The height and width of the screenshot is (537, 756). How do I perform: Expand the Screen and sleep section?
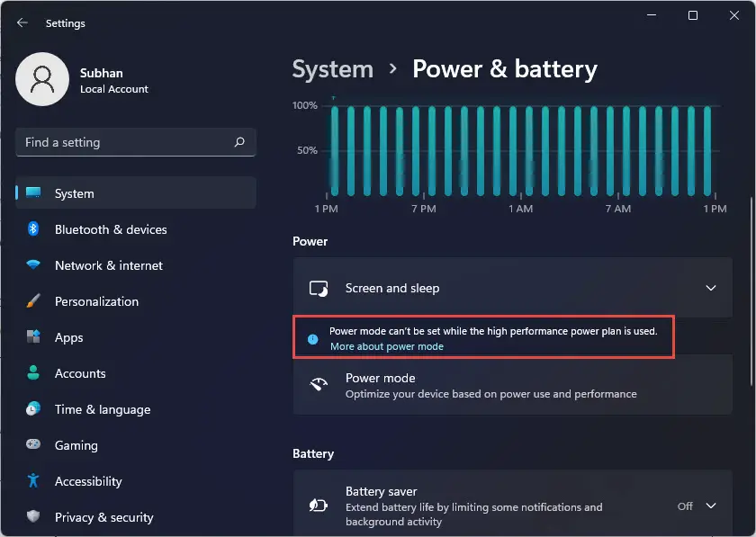pyautogui.click(x=512, y=288)
